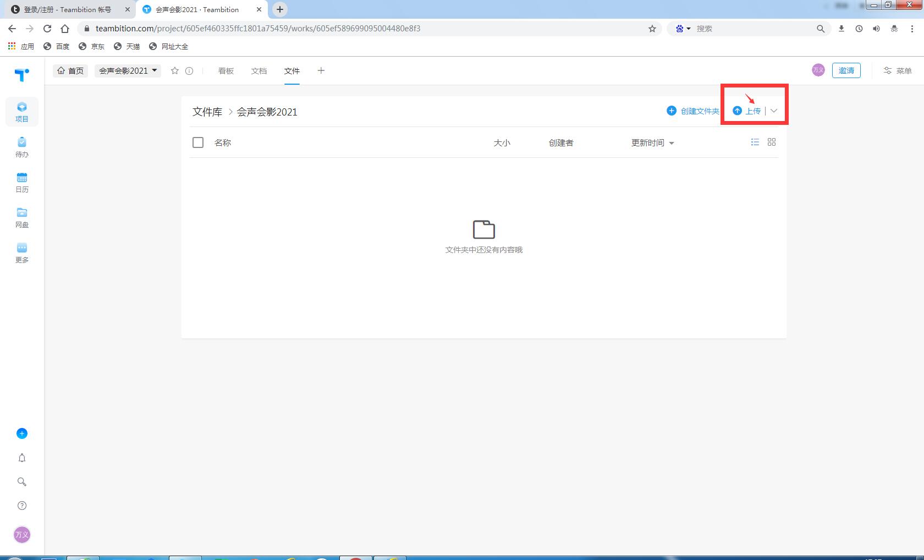Open the 待办 sidebar section
Image resolution: width=924 pixels, height=560 pixels.
point(22,147)
